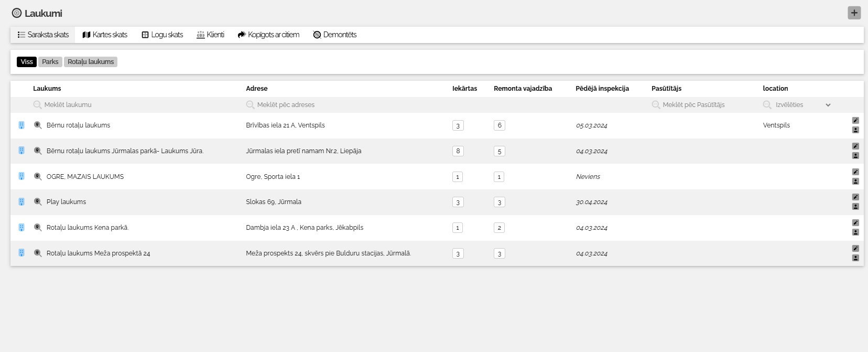
Task: Focus the Meklēt pēc adreses search field
Action: tap(341, 105)
